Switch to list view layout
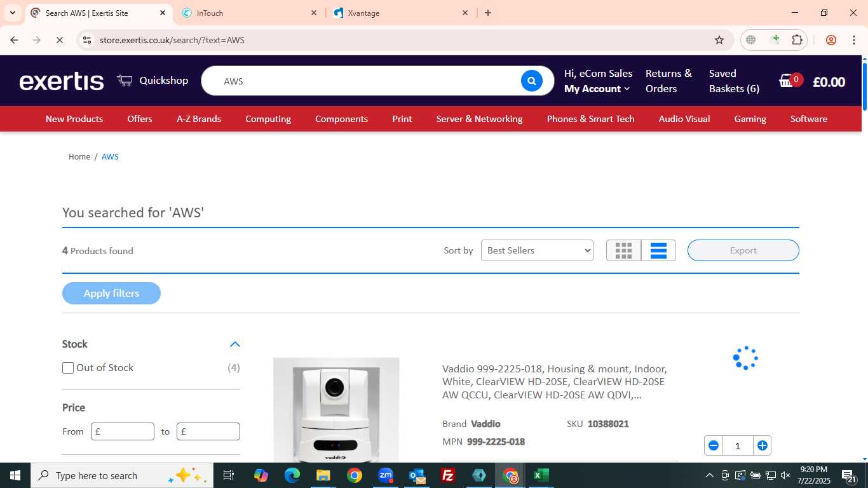The height and width of the screenshot is (488, 868). 658,250
